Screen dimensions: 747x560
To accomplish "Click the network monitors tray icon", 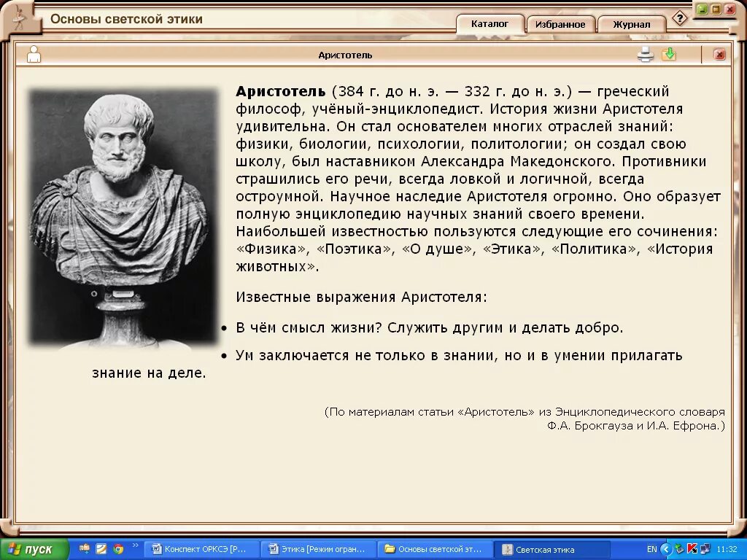I will (705, 549).
